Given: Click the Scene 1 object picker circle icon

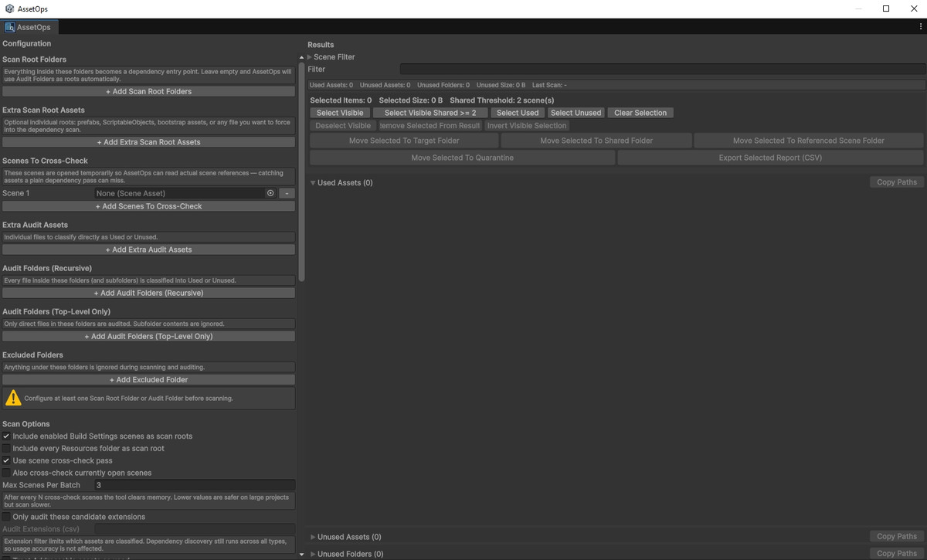Looking at the screenshot, I should click(270, 193).
